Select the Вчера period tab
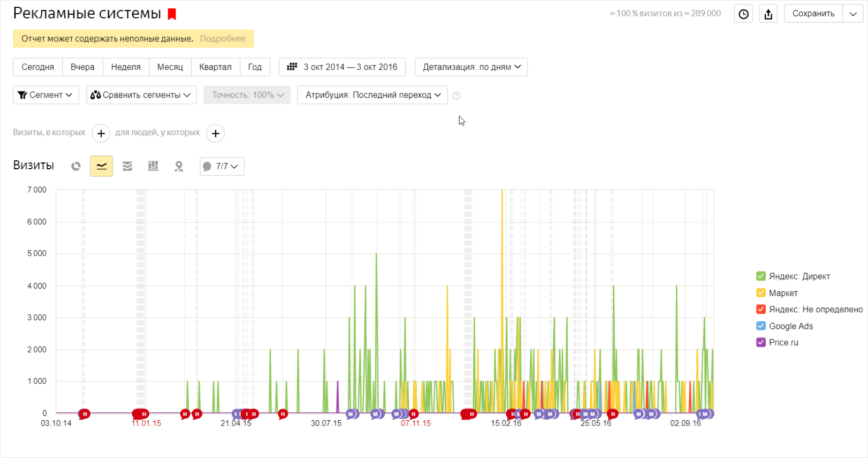Image resolution: width=868 pixels, height=458 pixels. [83, 67]
